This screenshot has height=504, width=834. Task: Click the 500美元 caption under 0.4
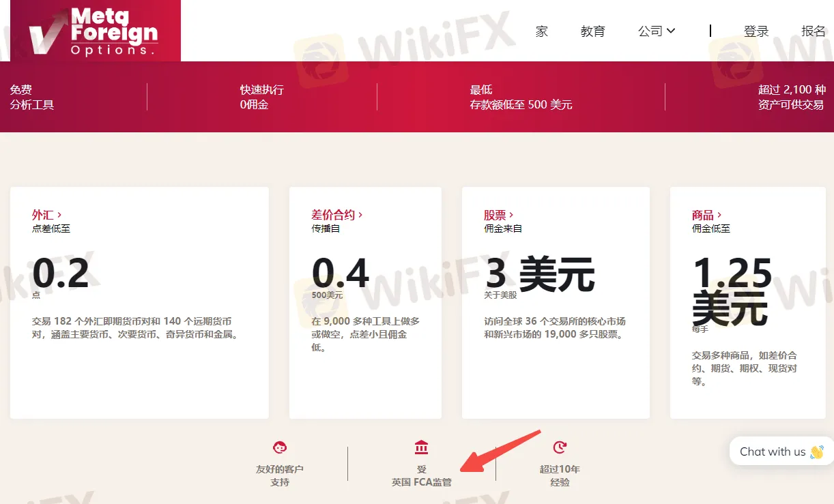click(x=328, y=295)
